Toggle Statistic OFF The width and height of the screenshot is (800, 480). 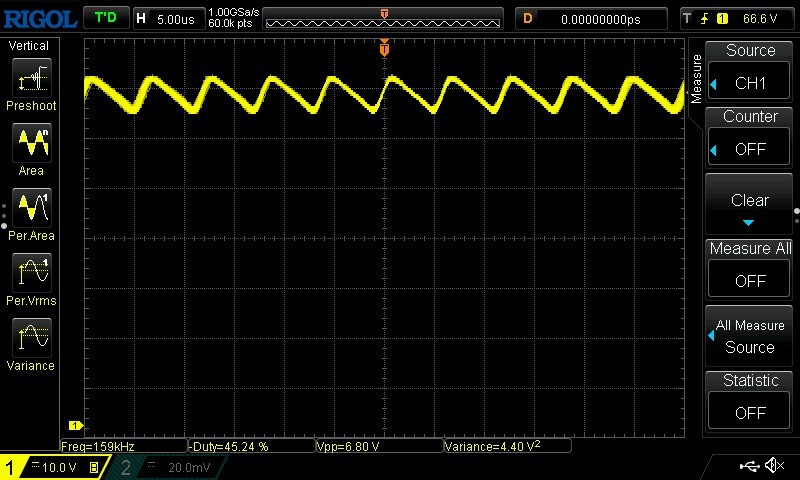tap(749, 412)
